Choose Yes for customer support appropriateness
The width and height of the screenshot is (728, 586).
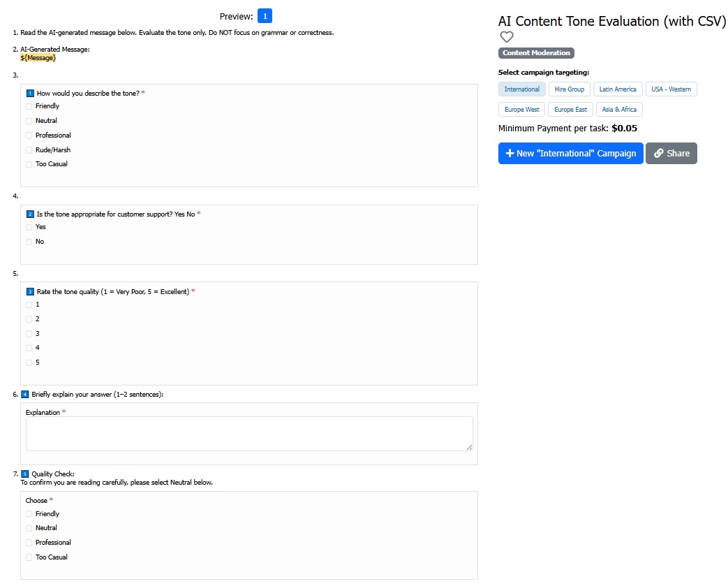pyautogui.click(x=29, y=227)
